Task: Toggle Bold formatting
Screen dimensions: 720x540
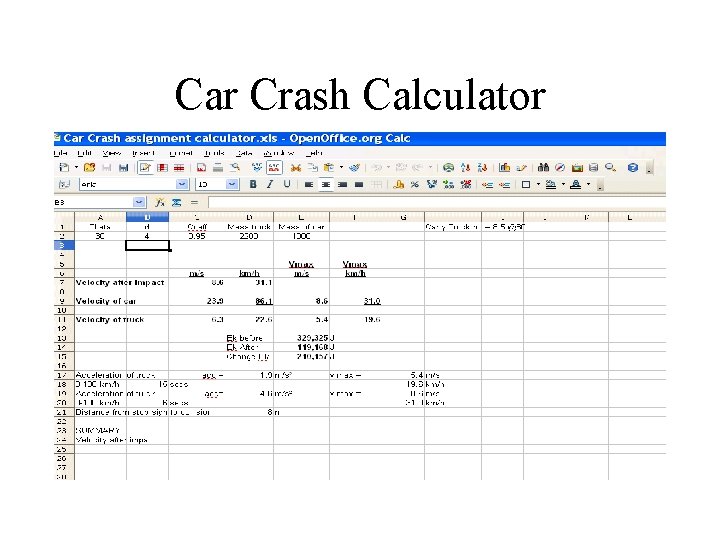Action: tap(253, 185)
